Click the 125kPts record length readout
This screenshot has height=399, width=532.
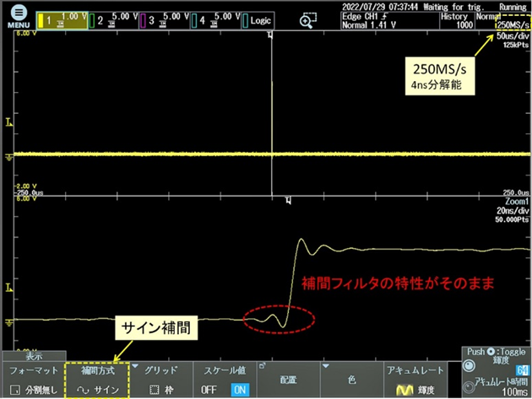(x=516, y=45)
